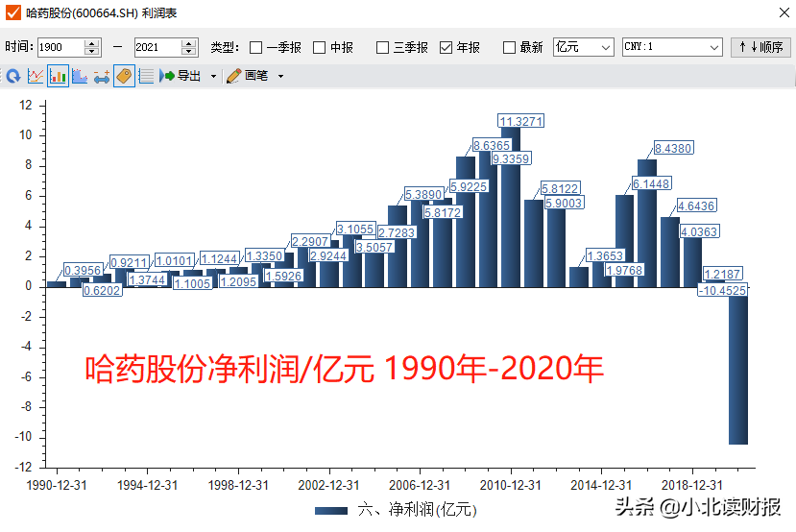Click the zoom range adjust icon

102,77
